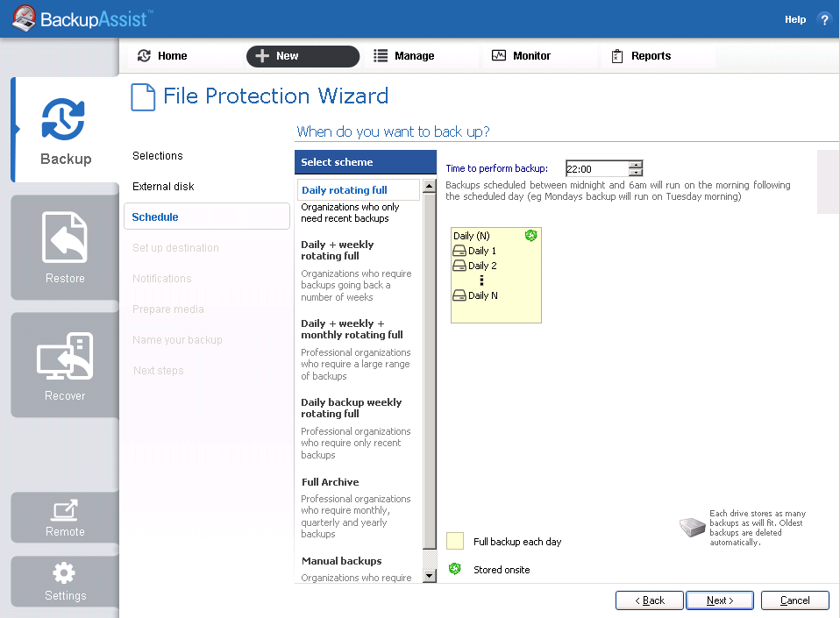Click the scheme list scrollbar thumb
The height and width of the screenshot is (618, 840).
click(x=429, y=371)
